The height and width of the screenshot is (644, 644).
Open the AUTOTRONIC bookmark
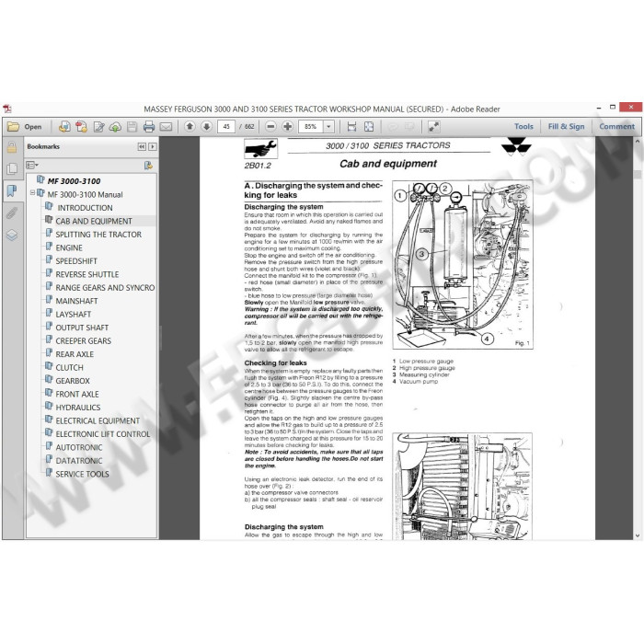coord(79,447)
